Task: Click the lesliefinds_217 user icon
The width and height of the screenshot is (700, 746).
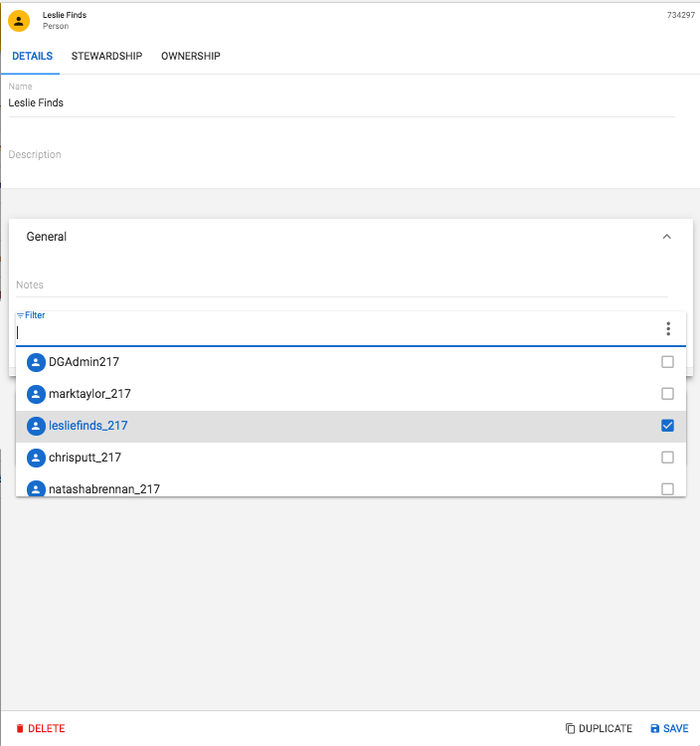Action: [x=37, y=426]
